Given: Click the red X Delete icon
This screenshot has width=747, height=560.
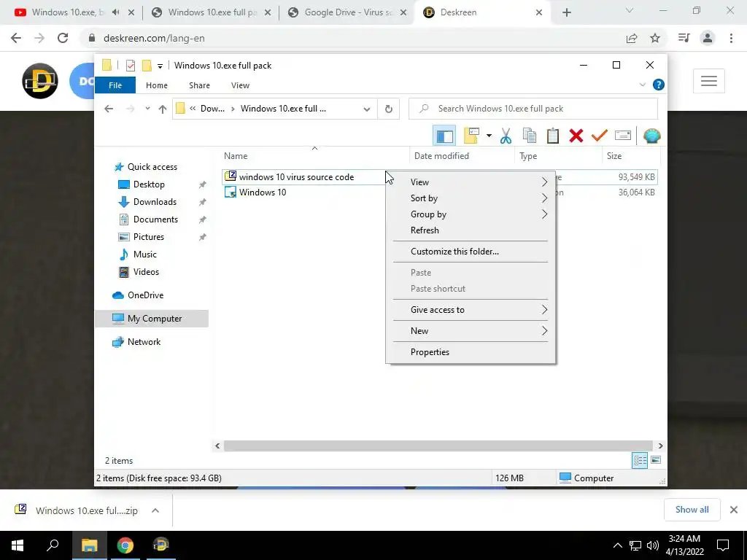Looking at the screenshot, I should pyautogui.click(x=576, y=136).
